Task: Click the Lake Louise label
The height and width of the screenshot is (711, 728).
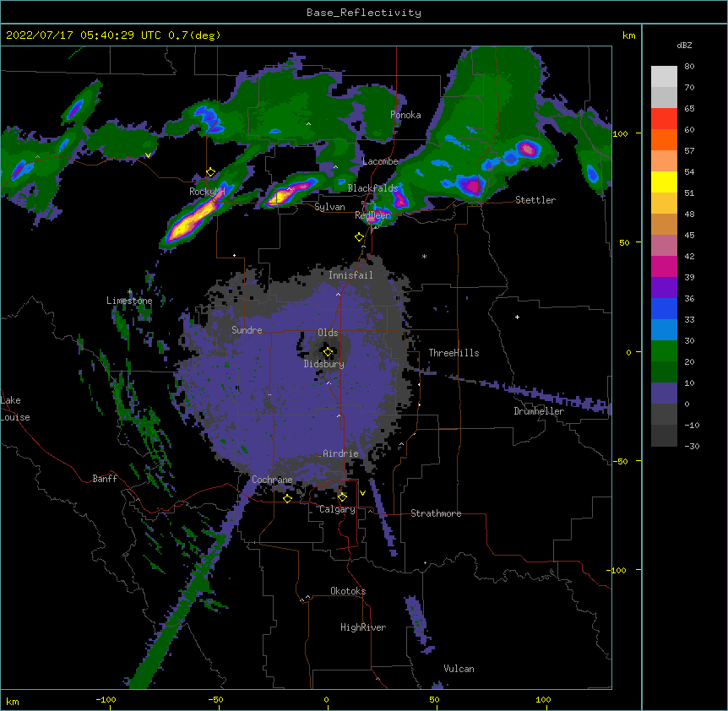Action: (15, 409)
